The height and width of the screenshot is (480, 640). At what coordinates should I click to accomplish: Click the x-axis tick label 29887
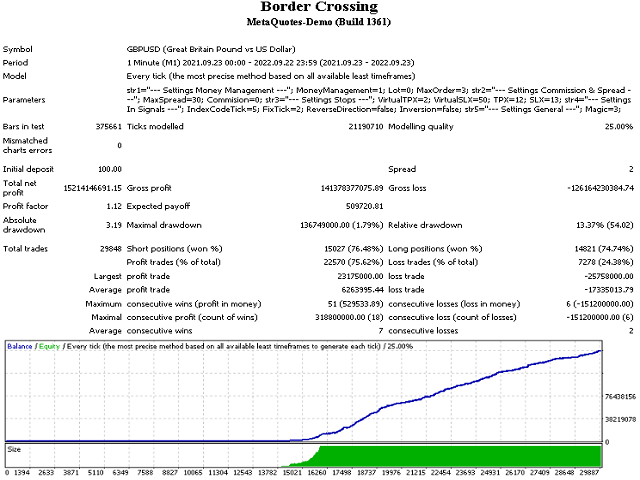(589, 473)
